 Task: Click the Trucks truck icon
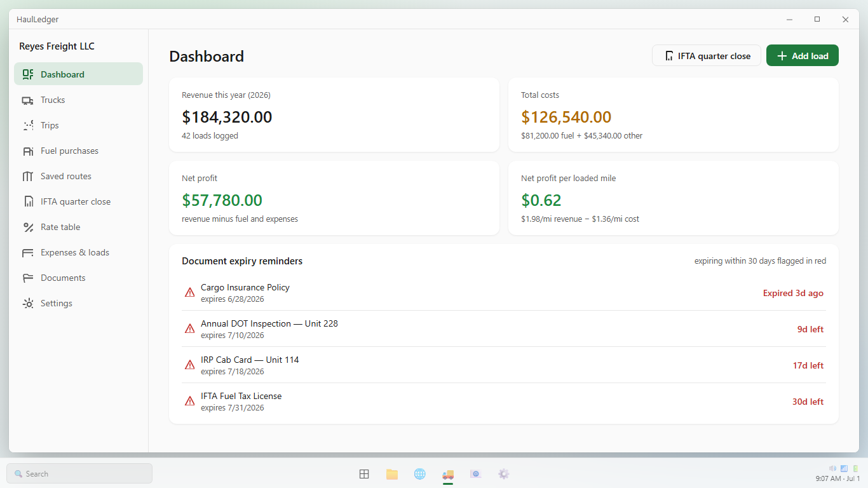[28, 100]
